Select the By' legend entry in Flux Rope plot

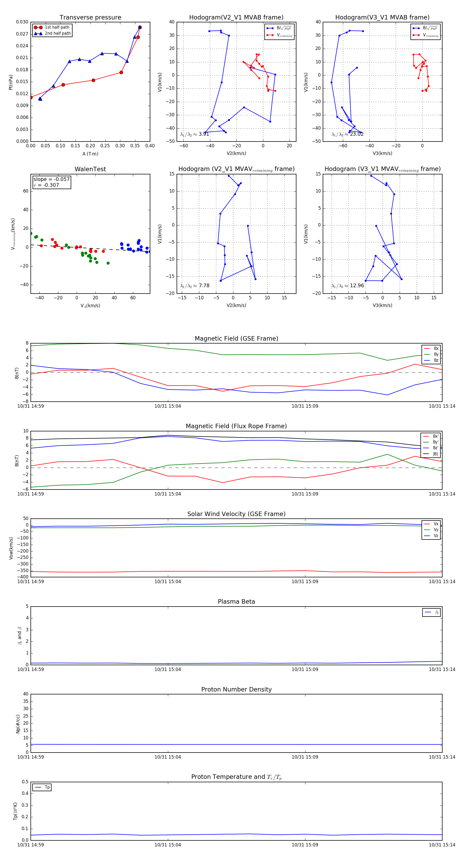pyautogui.click(x=431, y=442)
